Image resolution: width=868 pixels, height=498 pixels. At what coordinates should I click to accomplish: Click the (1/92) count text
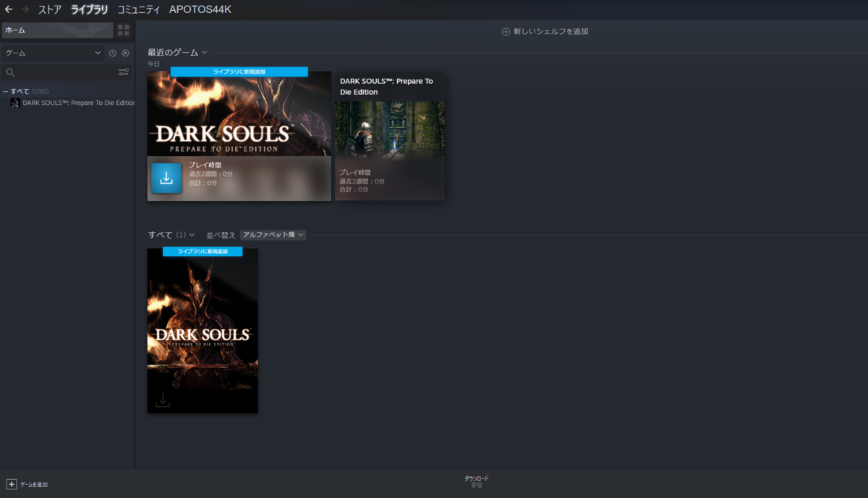pos(41,91)
